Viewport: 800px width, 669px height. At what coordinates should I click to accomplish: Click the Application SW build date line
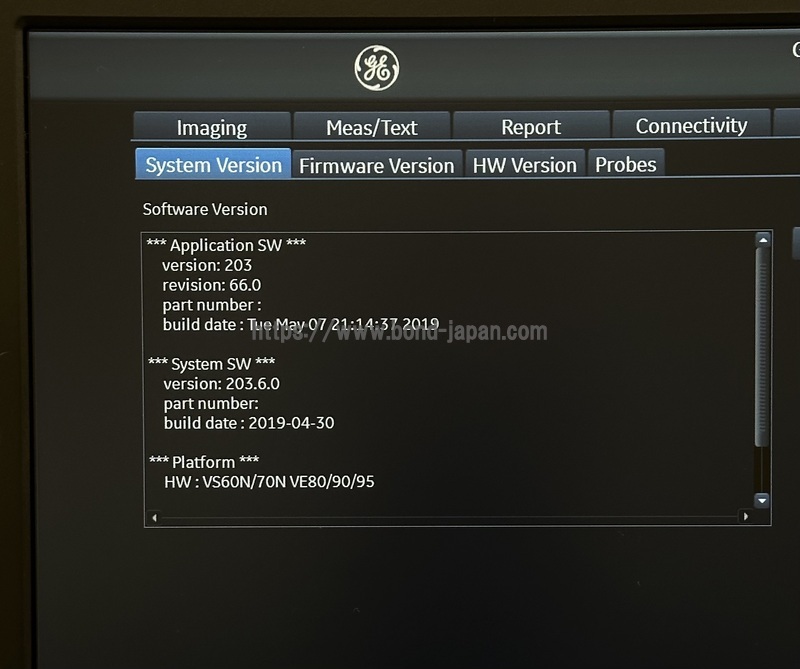(x=301, y=324)
